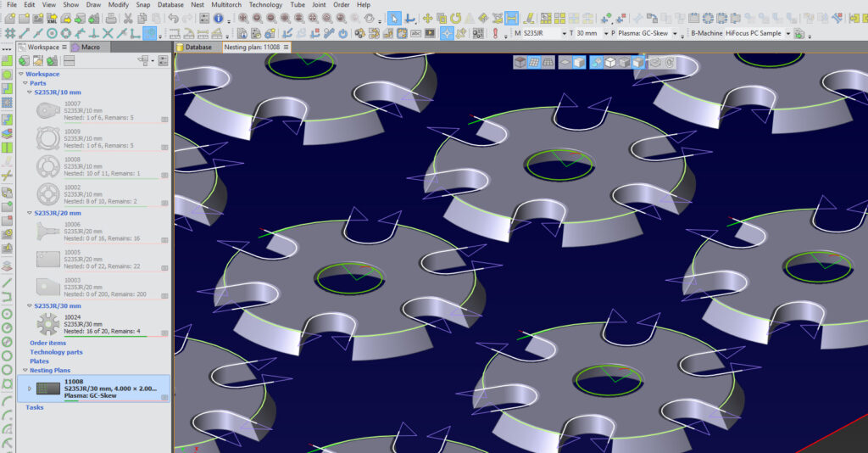Screen dimensions: 868x453
Task: Click the green circle part icon in left sidebar
Action: [x=7, y=74]
